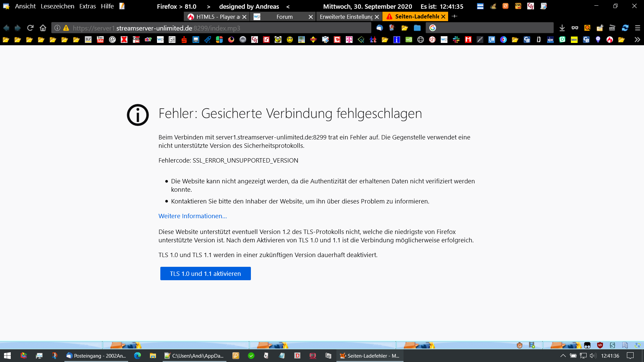Switch to the Erweiterte Einstellungen tab

point(346,16)
